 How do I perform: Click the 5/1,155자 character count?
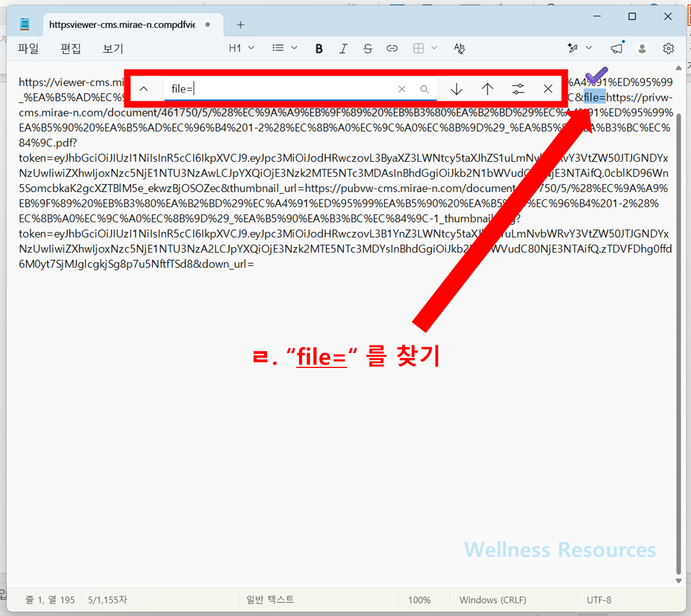point(108,600)
